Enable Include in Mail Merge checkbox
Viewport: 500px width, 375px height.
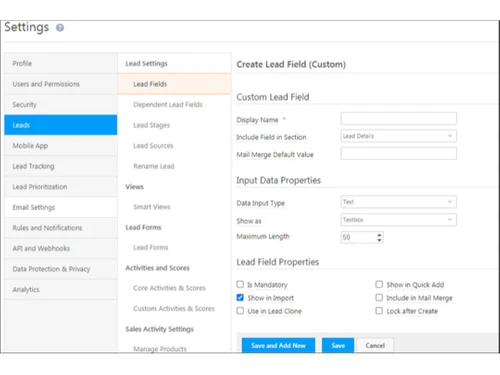tap(379, 297)
